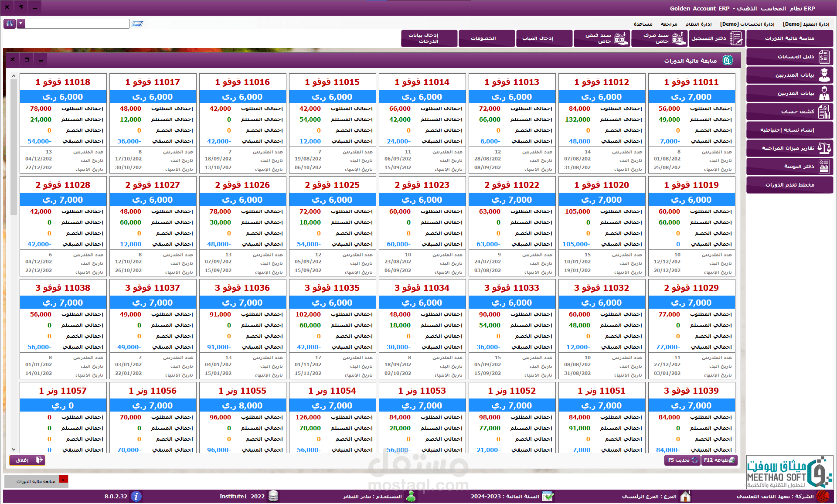Image resolution: width=837 pixels, height=504 pixels.
Task: Open دليل الحسابات accounts guide
Action: 789,57
